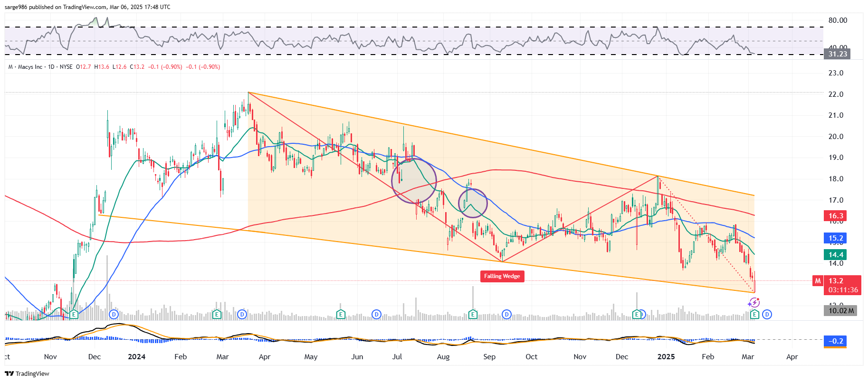The image size is (868, 382).
Task: Select the red 16.3 moving average label
Action: [836, 216]
